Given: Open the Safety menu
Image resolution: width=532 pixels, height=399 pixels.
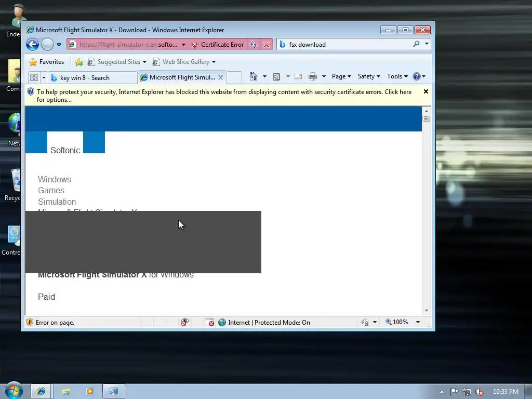Looking at the screenshot, I should coord(369,76).
